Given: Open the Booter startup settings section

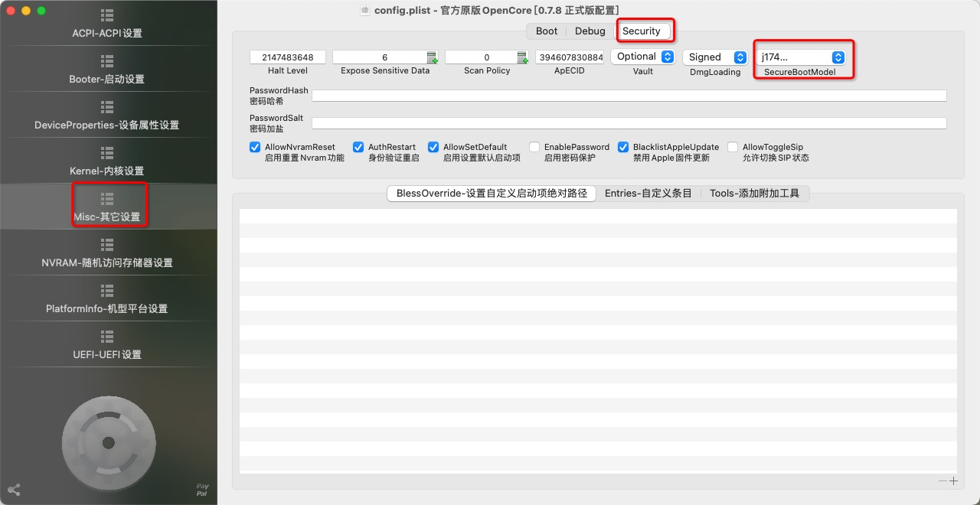Looking at the screenshot, I should click(x=107, y=70).
